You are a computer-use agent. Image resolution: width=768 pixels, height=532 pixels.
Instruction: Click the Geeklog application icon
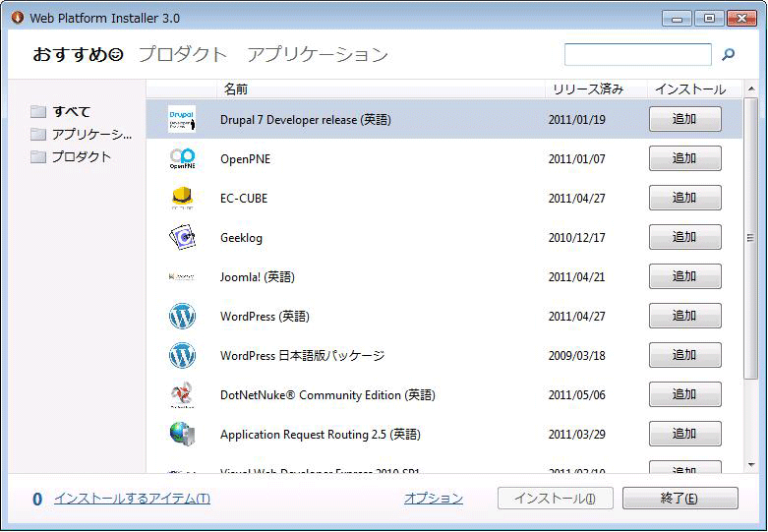182,237
